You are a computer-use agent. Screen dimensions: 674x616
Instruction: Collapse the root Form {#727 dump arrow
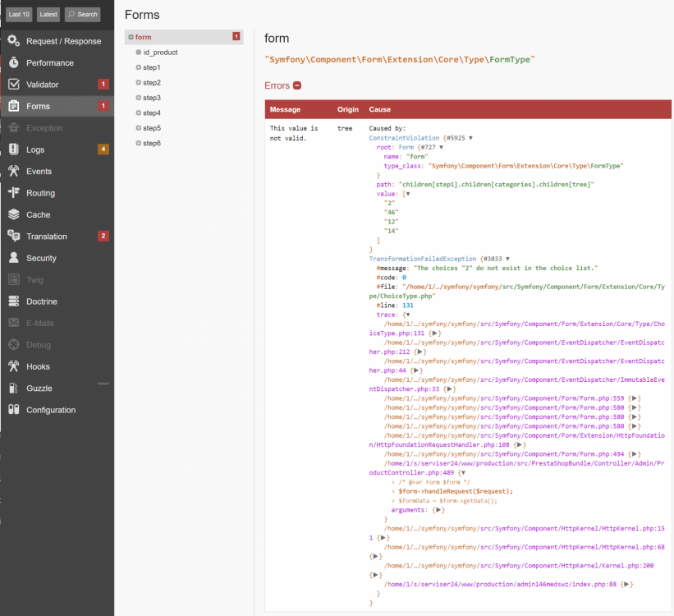click(441, 147)
